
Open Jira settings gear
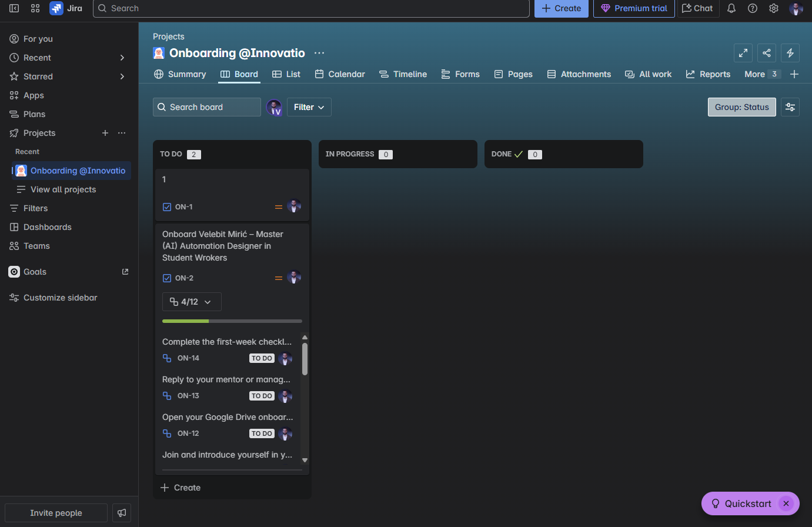[774, 8]
